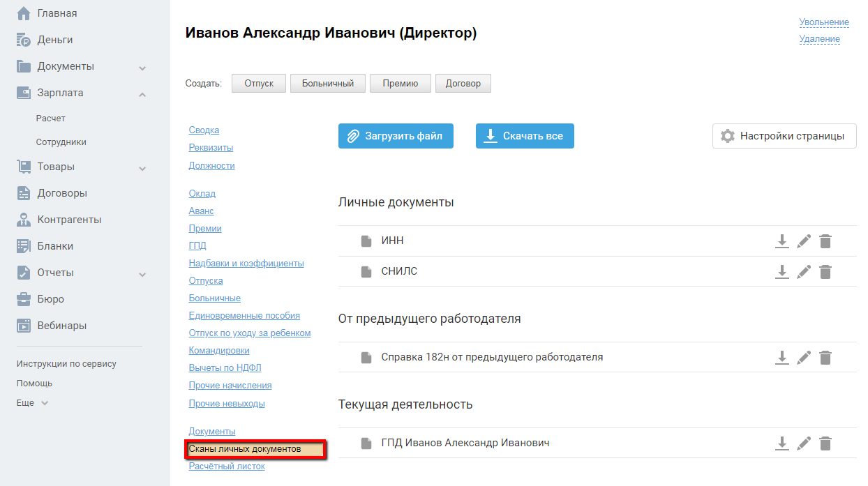Collapse the Зарплата menu chevron

tap(142, 94)
